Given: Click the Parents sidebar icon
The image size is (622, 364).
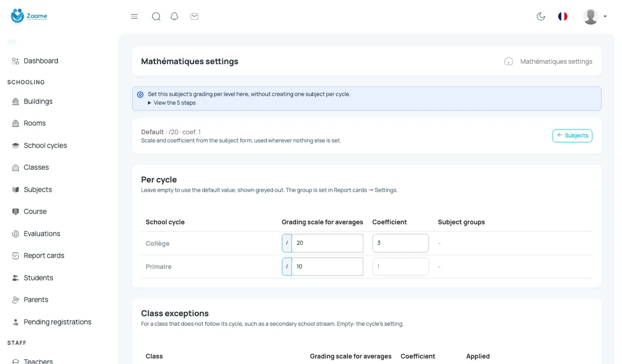Looking at the screenshot, I should point(16,300).
